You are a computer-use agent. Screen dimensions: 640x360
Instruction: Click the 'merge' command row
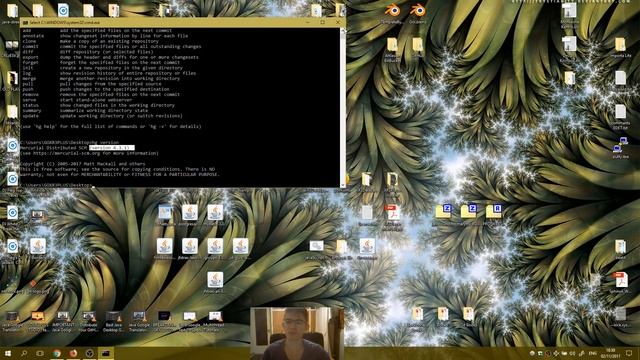pos(101,78)
